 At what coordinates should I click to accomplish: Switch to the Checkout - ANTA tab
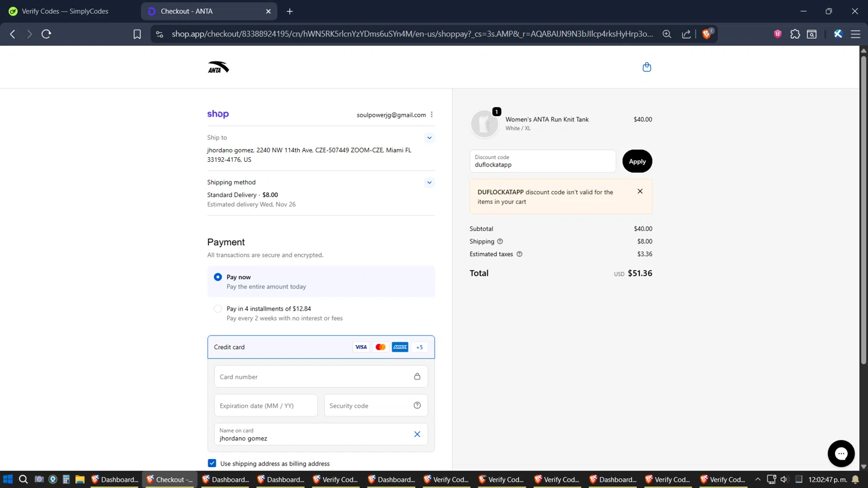(208, 11)
